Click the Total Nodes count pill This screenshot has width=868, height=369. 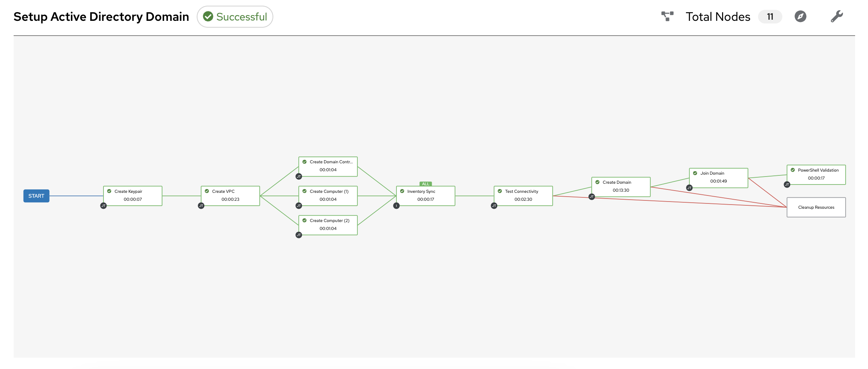770,17
